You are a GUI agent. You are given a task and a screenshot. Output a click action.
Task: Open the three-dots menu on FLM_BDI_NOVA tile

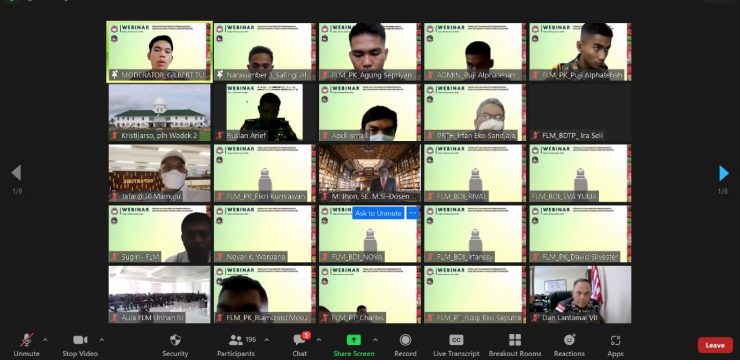412,213
